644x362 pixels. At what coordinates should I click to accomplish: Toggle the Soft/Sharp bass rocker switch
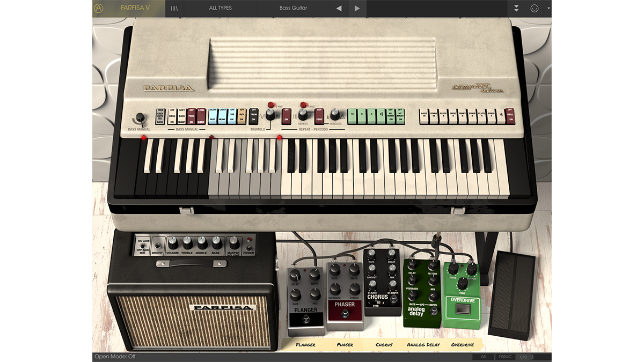[x=182, y=116]
